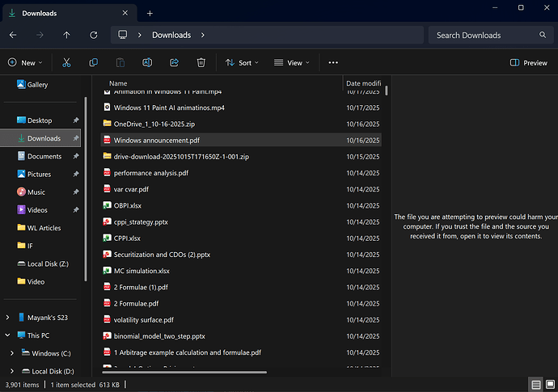Click the Cut scissors icon in toolbar
The image size is (558, 392).
(66, 62)
